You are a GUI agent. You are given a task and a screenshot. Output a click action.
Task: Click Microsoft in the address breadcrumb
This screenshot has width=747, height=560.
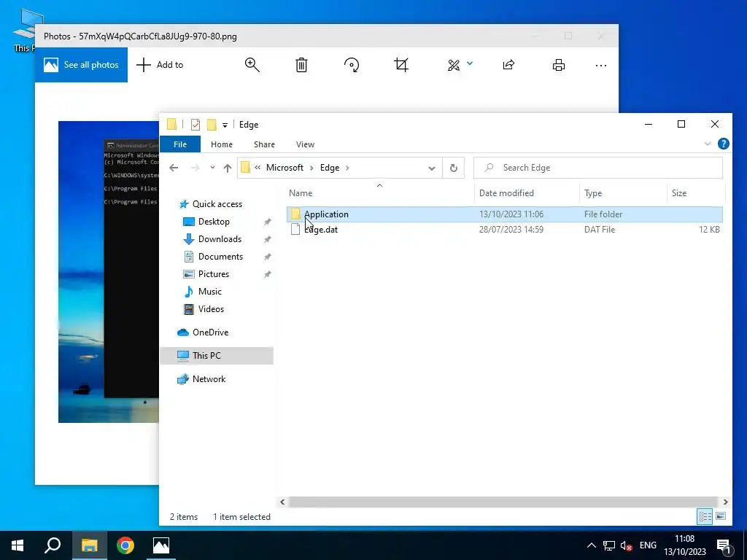click(285, 168)
